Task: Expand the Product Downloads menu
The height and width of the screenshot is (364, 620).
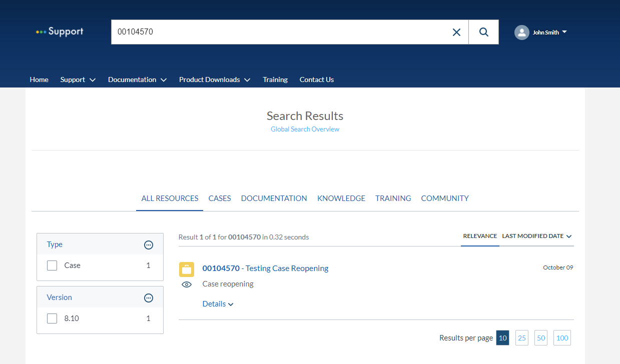Action: pyautogui.click(x=214, y=79)
